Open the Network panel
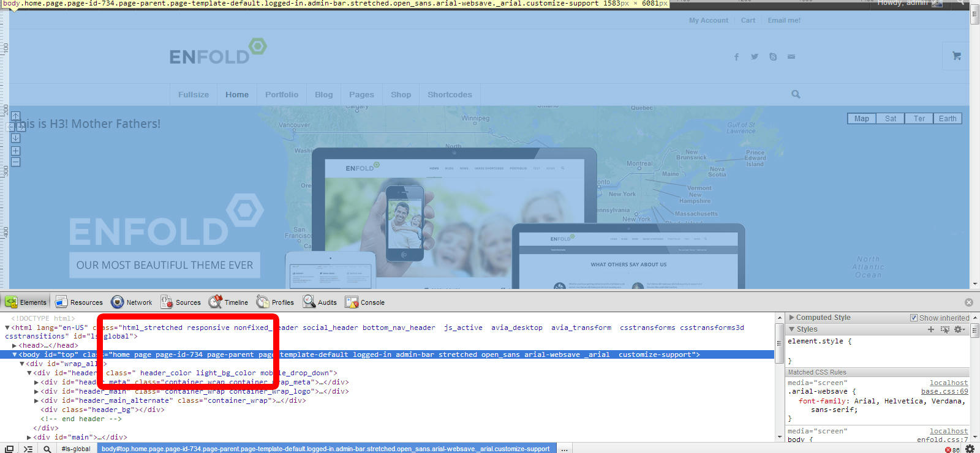 (132, 302)
